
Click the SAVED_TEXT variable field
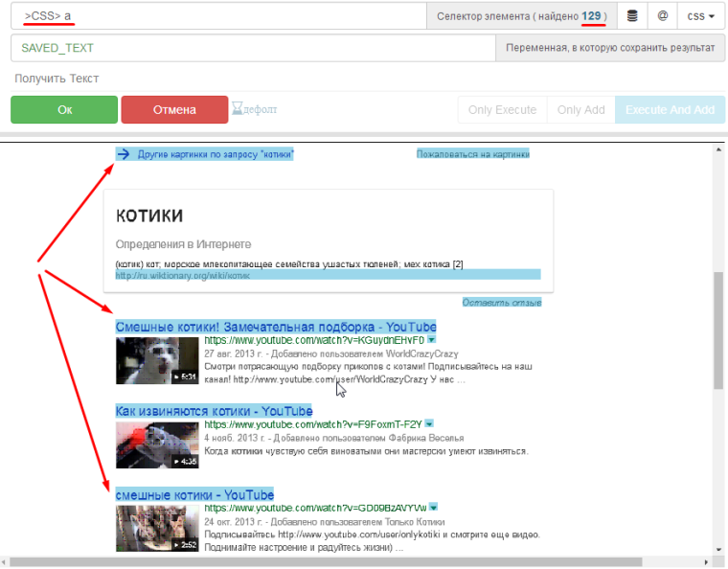pos(253,48)
